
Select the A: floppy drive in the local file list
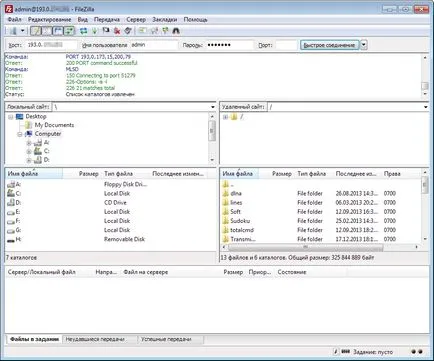click(x=110, y=184)
